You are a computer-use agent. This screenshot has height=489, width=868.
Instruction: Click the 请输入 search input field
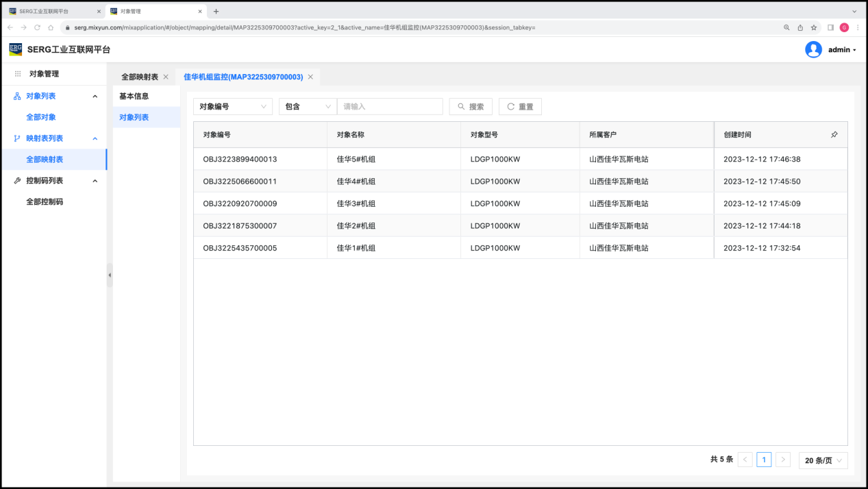(x=390, y=107)
